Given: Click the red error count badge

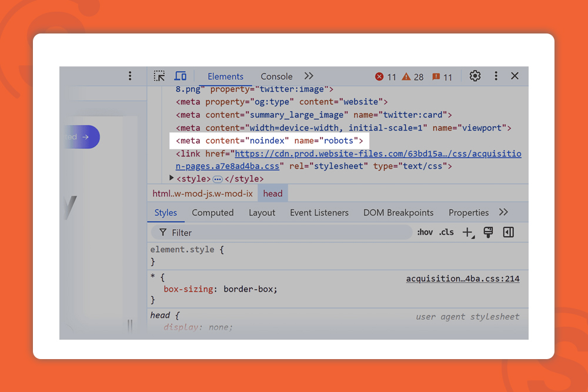Looking at the screenshot, I should click(x=386, y=77).
